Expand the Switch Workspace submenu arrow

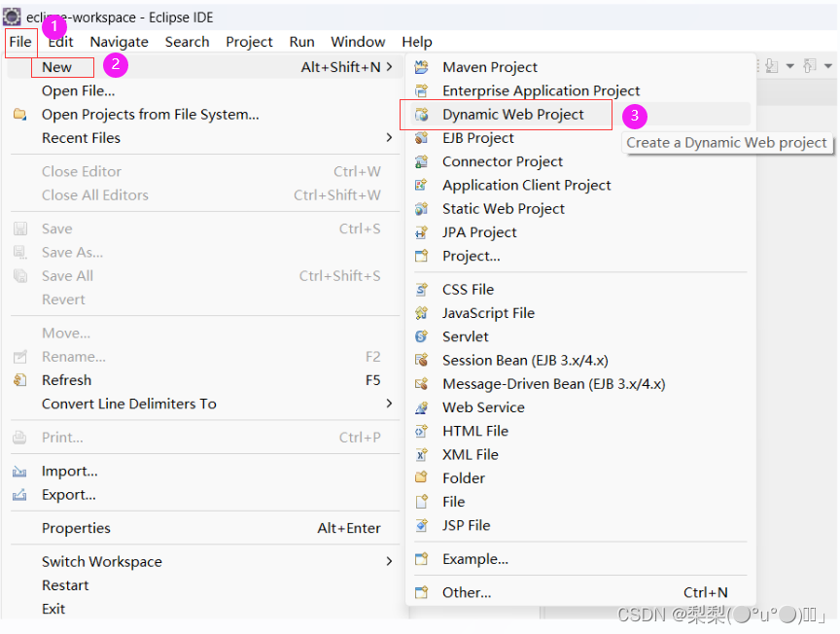pos(390,561)
